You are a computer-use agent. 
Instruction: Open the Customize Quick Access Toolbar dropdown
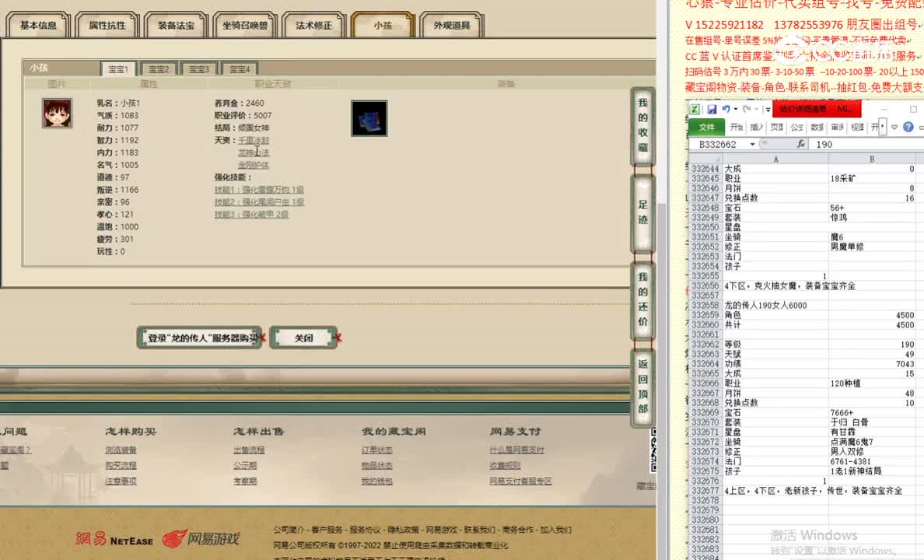[767, 109]
